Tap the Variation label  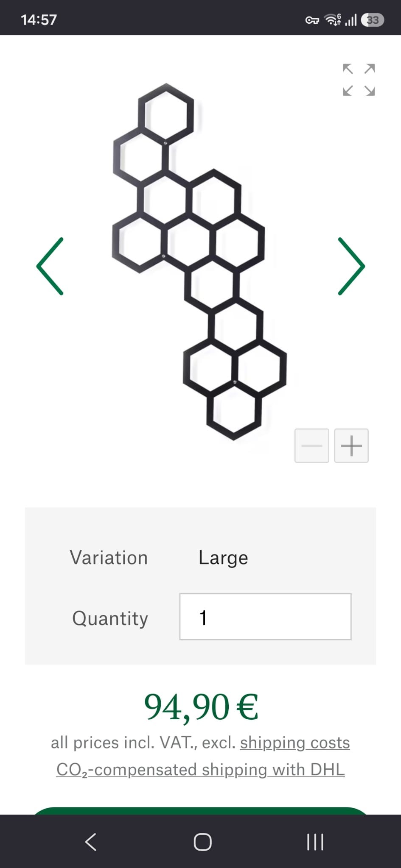tap(109, 557)
